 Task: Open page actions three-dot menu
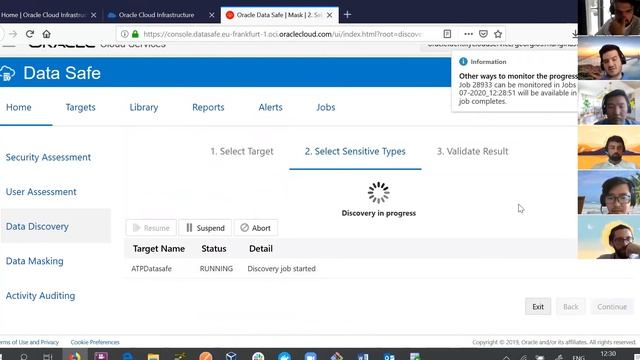[469, 34]
